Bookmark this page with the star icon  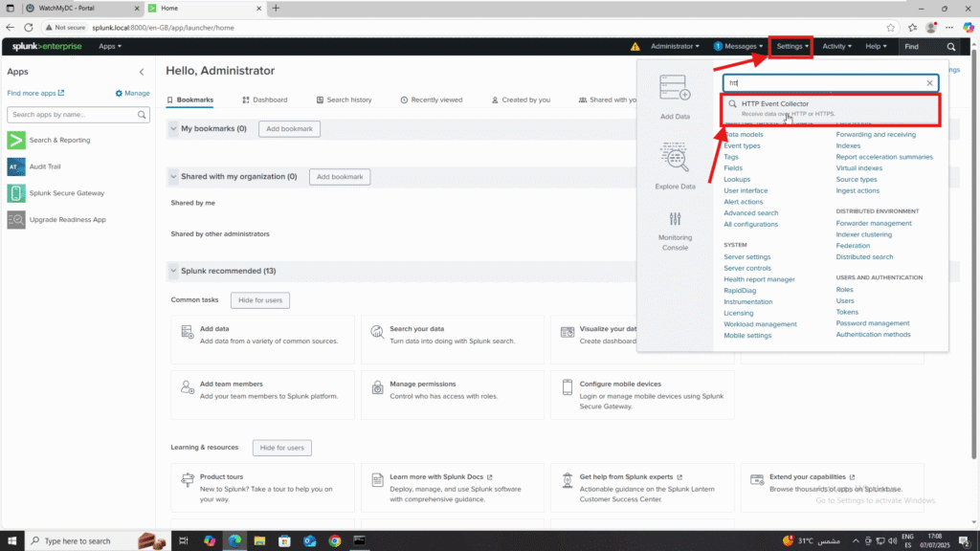click(x=891, y=28)
